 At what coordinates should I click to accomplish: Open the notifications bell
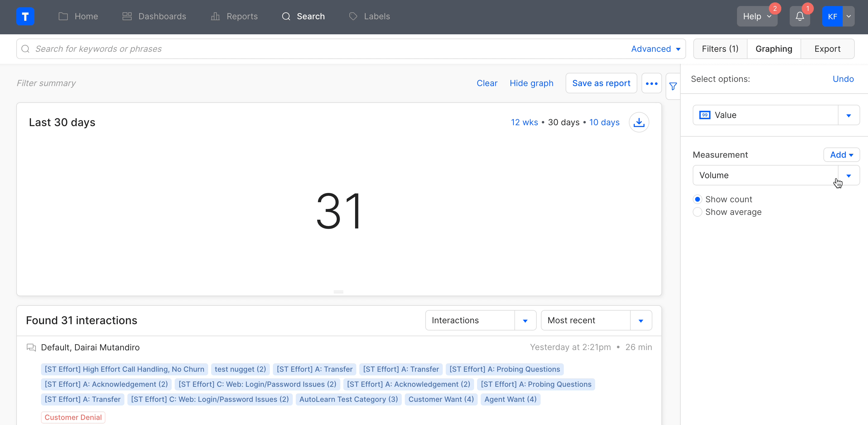pos(800,16)
